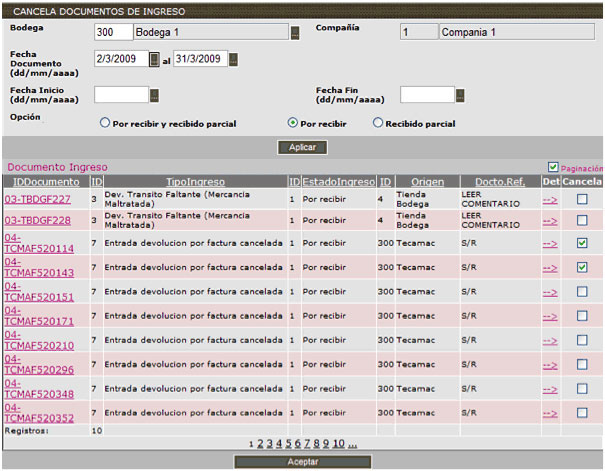The height and width of the screenshot is (471, 605).
Task: Uncheck Cancela box for 04-TCMAF520143
Action: [582, 267]
